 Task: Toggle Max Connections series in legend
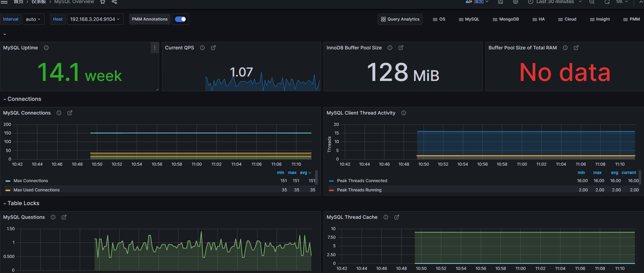(31, 181)
